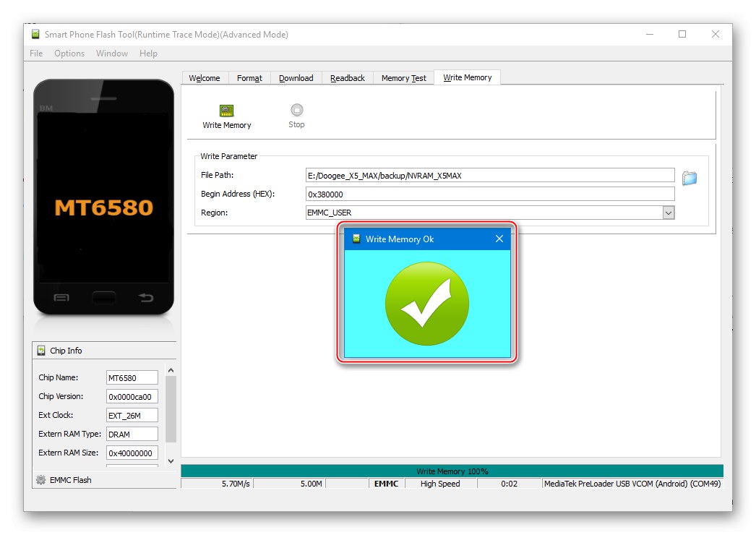The width and height of the screenshot is (756, 535).
Task: Open the Help menu
Action: click(148, 53)
